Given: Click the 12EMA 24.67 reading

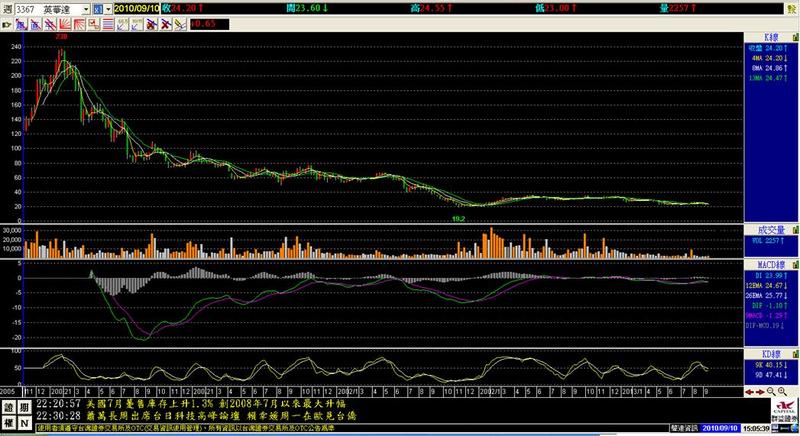Looking at the screenshot, I should (767, 286).
